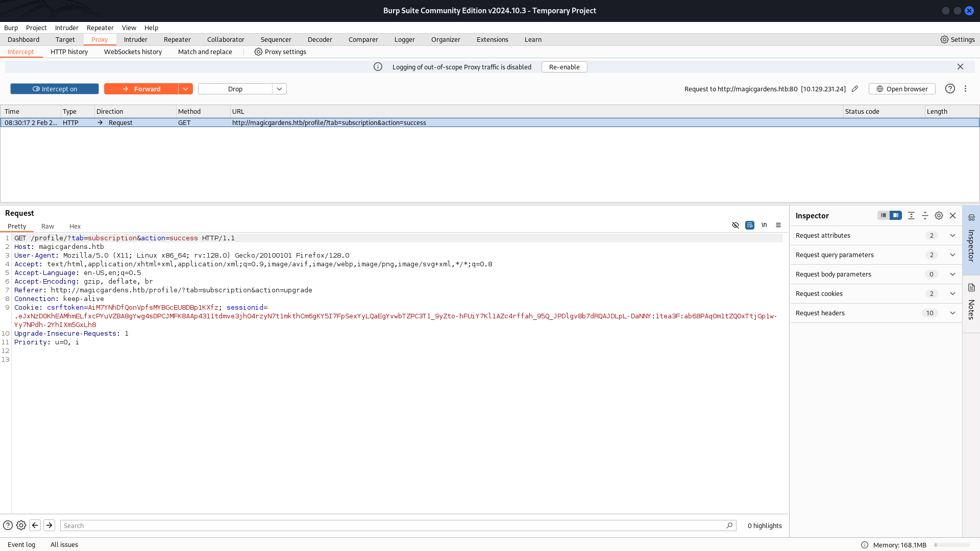Expand Request body parameters section
Viewport: 980px width, 551px height.
click(876, 274)
